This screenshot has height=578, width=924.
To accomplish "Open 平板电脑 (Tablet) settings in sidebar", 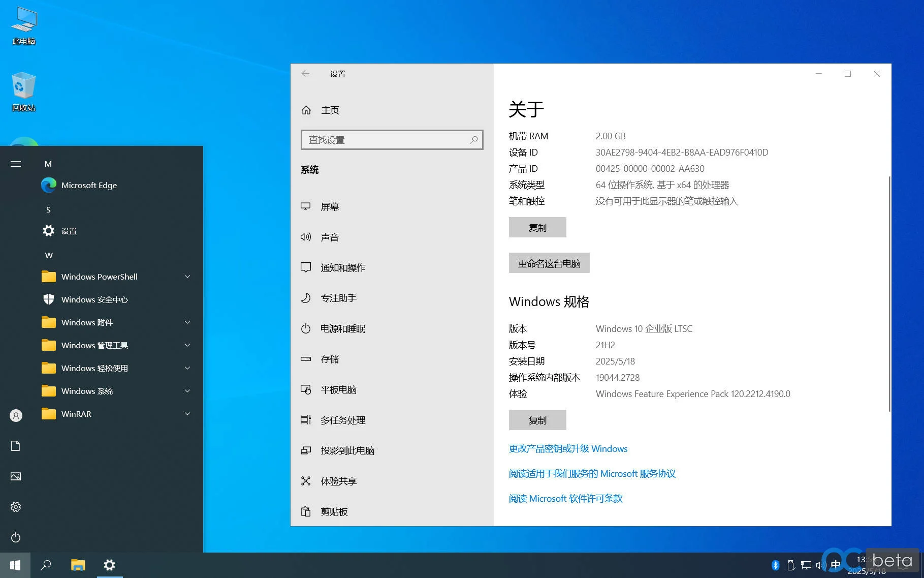I will (338, 389).
